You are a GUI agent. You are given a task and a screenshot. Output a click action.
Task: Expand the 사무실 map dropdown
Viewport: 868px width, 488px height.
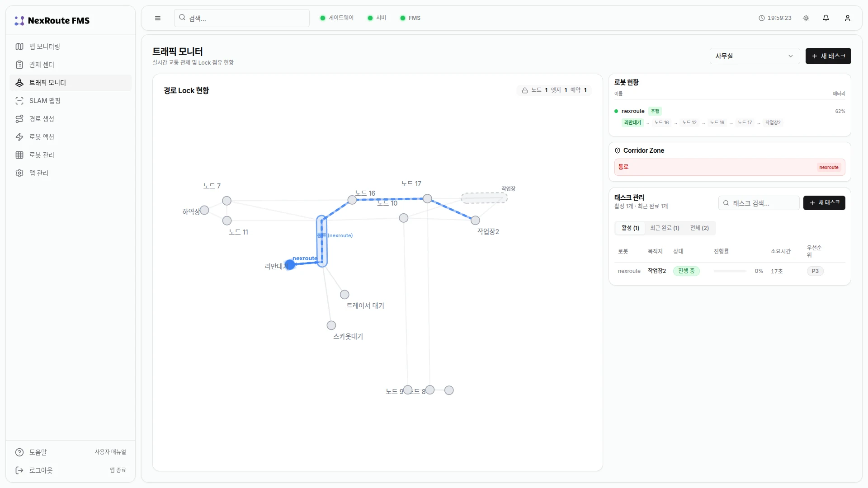755,56
